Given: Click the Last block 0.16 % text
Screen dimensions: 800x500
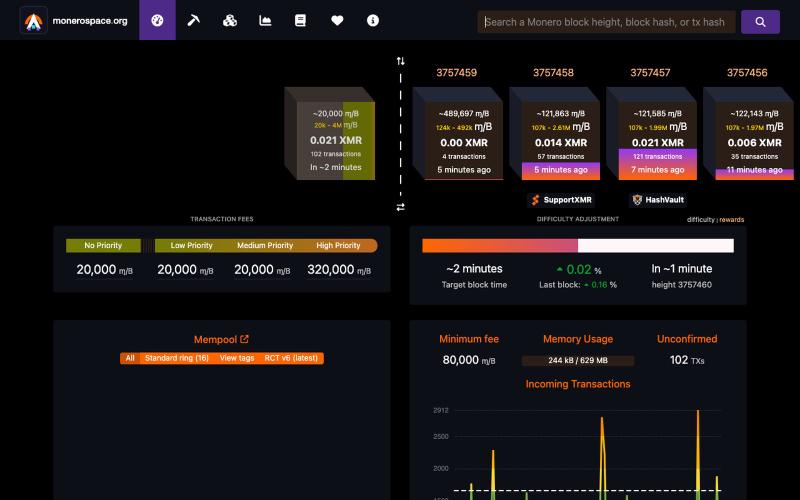Looking at the screenshot, I should [x=578, y=285].
